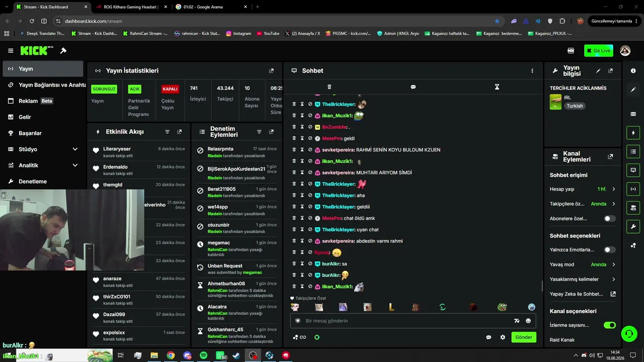Filter the Denetim Eylemleri list
The width and height of the screenshot is (644, 362).
259,132
